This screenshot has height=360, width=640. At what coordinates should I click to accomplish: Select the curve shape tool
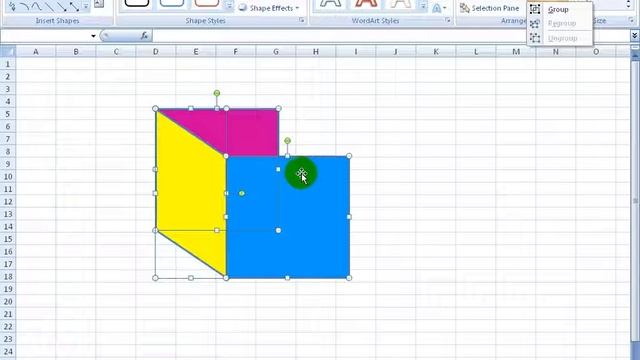pyautogui.click(x=37, y=6)
